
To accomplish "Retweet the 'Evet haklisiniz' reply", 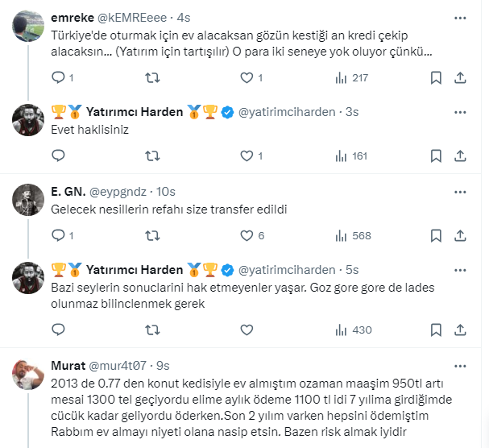I will tap(151, 156).
